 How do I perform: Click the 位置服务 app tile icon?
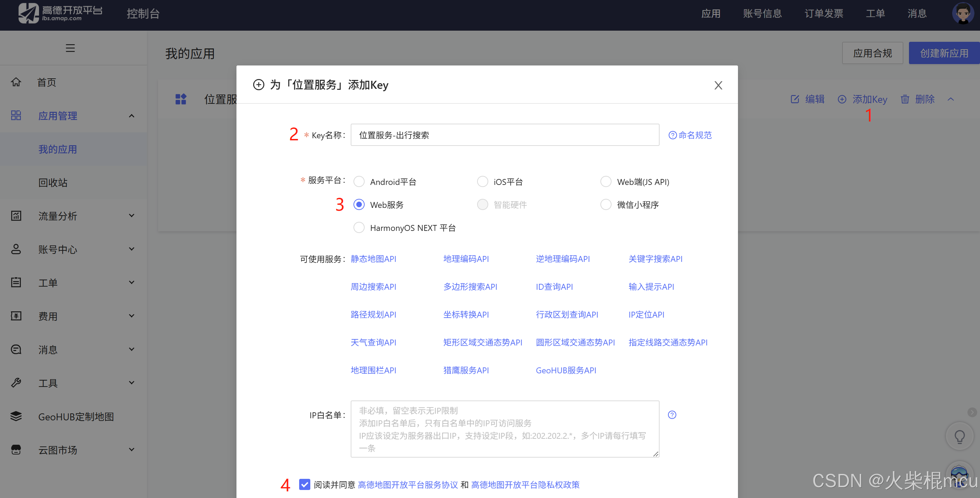pyautogui.click(x=181, y=99)
